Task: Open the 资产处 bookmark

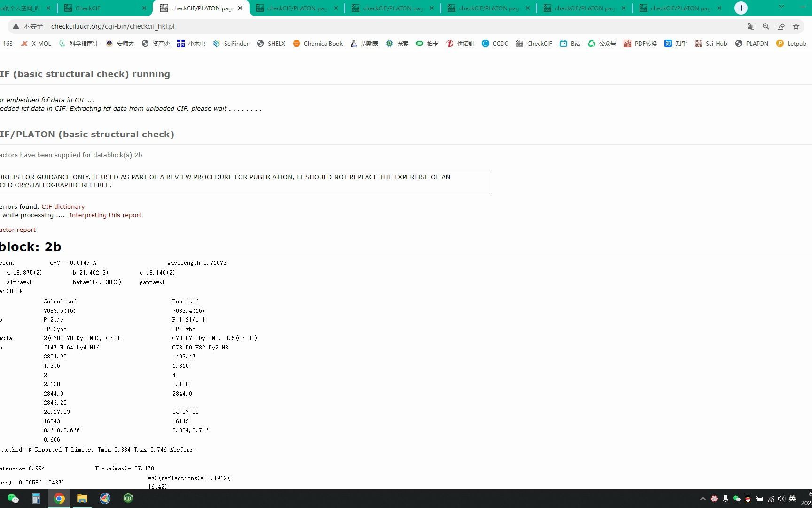Action: click(x=156, y=43)
